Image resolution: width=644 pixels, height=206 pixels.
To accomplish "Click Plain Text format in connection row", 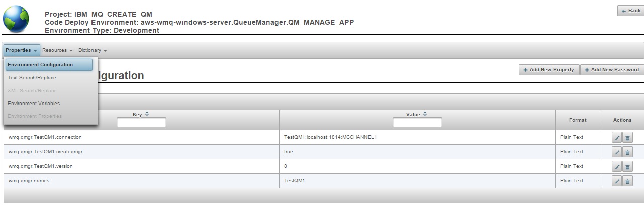I will pyautogui.click(x=572, y=137).
